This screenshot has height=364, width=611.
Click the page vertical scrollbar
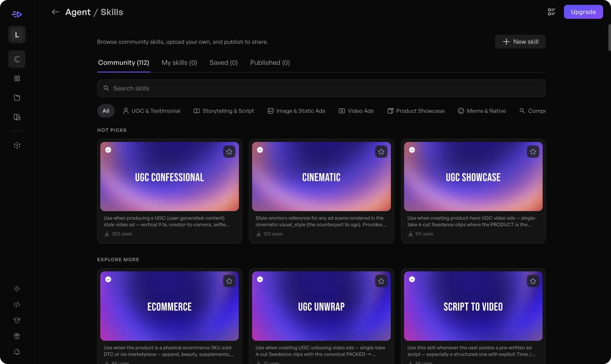click(609, 38)
